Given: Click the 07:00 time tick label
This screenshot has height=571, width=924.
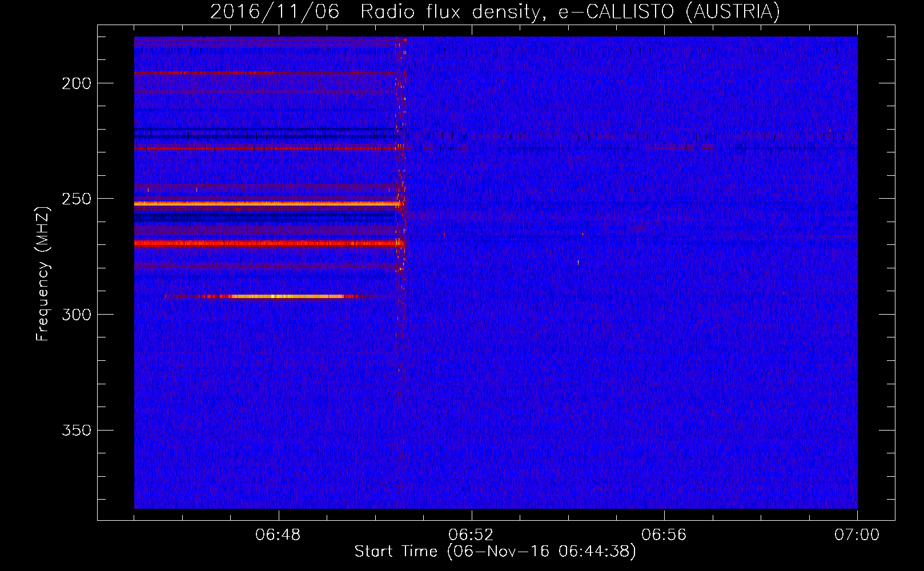Looking at the screenshot, I should (x=857, y=535).
